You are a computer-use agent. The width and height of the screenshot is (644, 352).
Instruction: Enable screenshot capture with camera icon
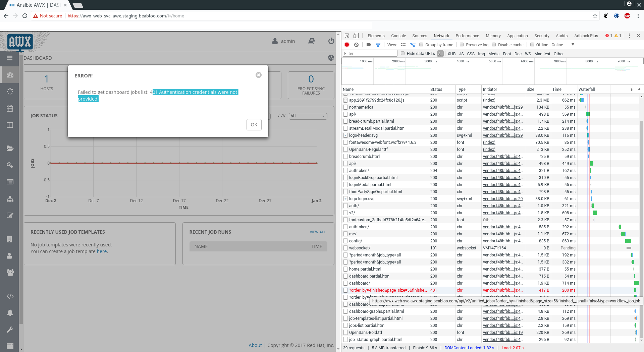(369, 45)
